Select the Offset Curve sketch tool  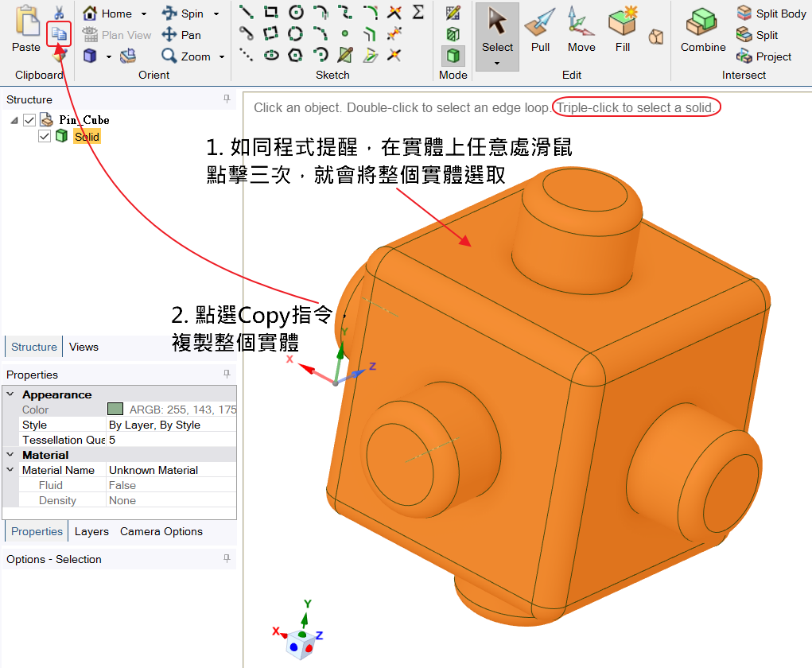click(370, 34)
